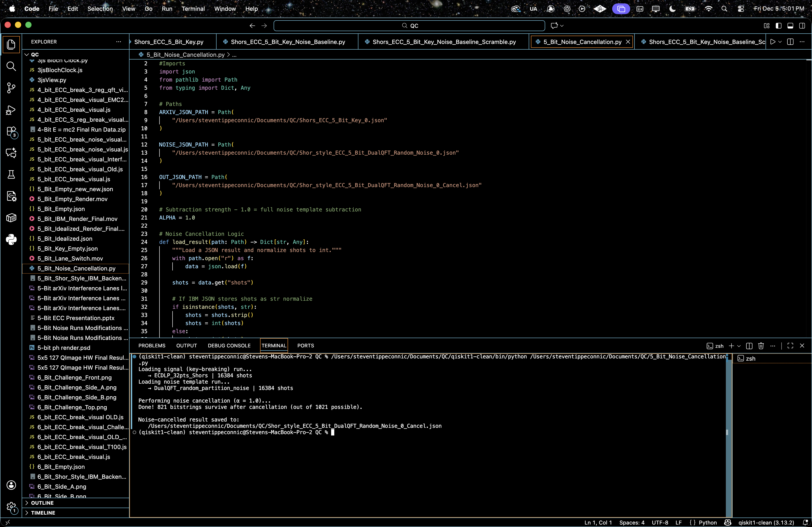Open the PROBLEMS panel tab
812x527 pixels.
[x=152, y=346]
